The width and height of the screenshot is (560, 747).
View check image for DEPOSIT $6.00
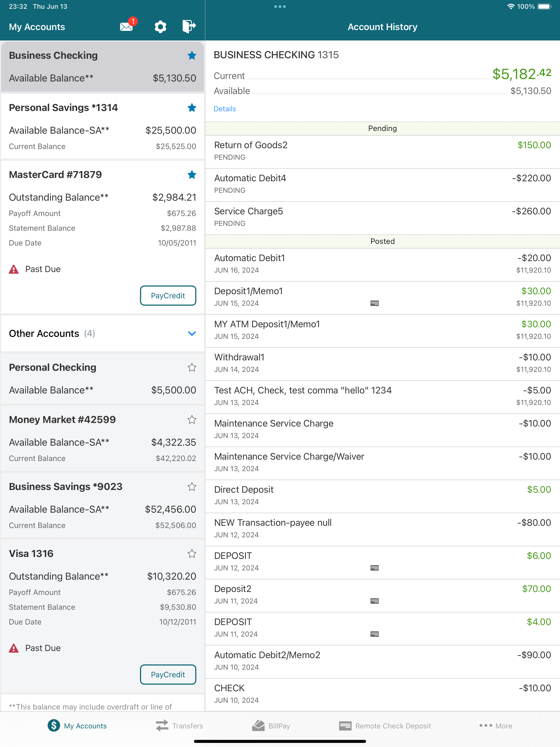[374, 568]
